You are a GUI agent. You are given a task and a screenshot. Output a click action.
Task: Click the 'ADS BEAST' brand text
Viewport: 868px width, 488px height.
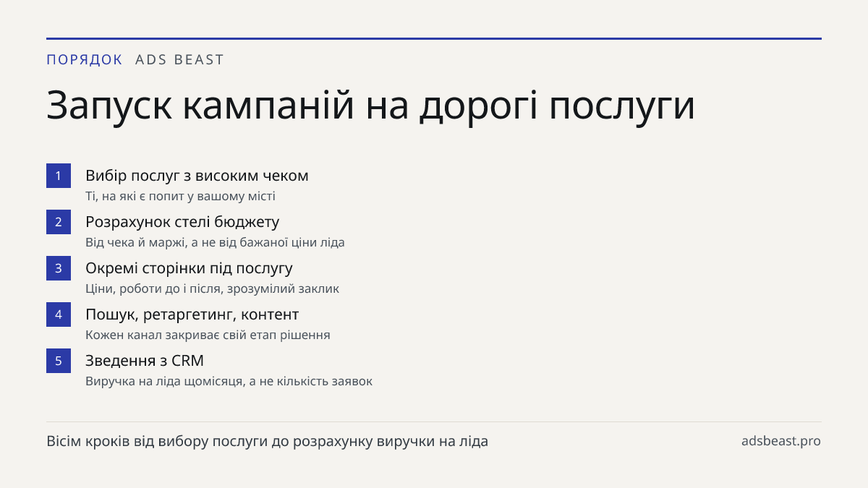click(x=179, y=60)
